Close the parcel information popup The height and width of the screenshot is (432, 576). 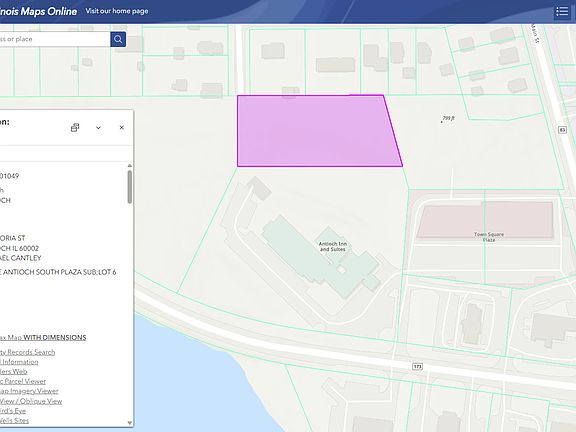pos(122,127)
